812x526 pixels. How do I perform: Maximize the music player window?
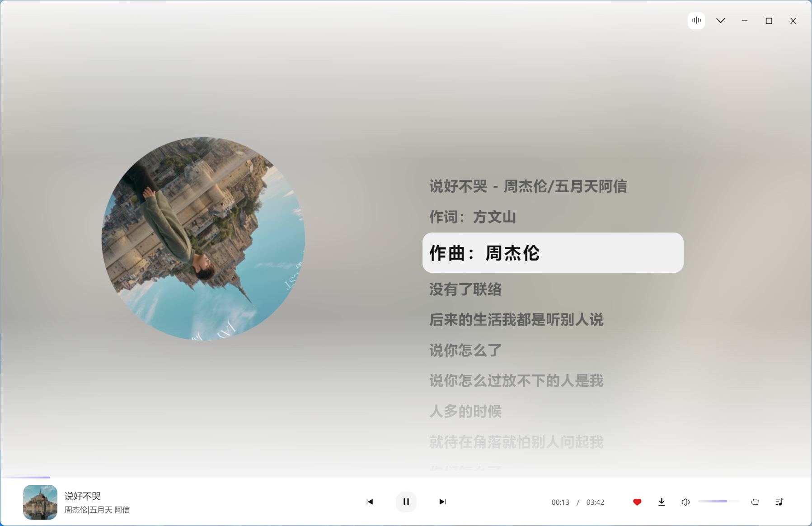click(769, 21)
